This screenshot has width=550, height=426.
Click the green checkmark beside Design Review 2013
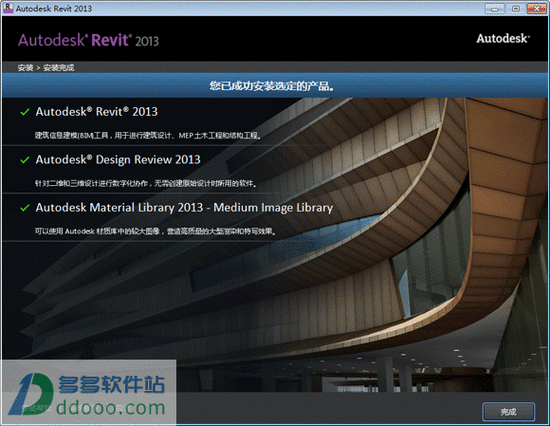pos(25,160)
